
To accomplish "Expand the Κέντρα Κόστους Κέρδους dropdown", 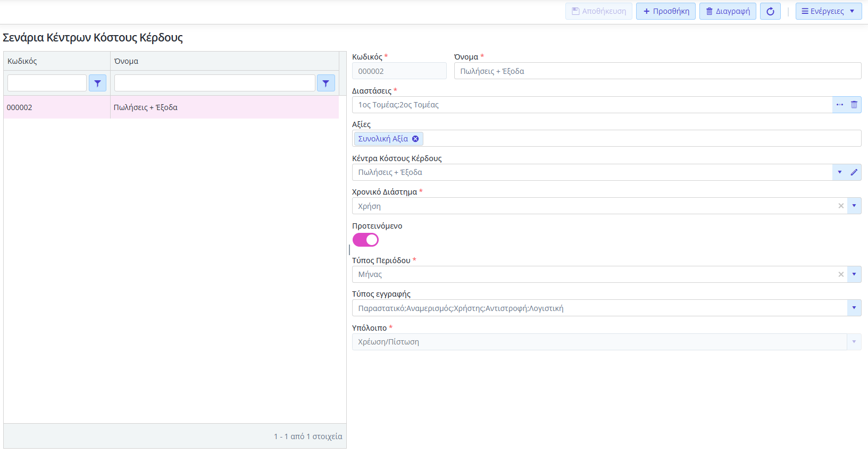I will point(839,172).
